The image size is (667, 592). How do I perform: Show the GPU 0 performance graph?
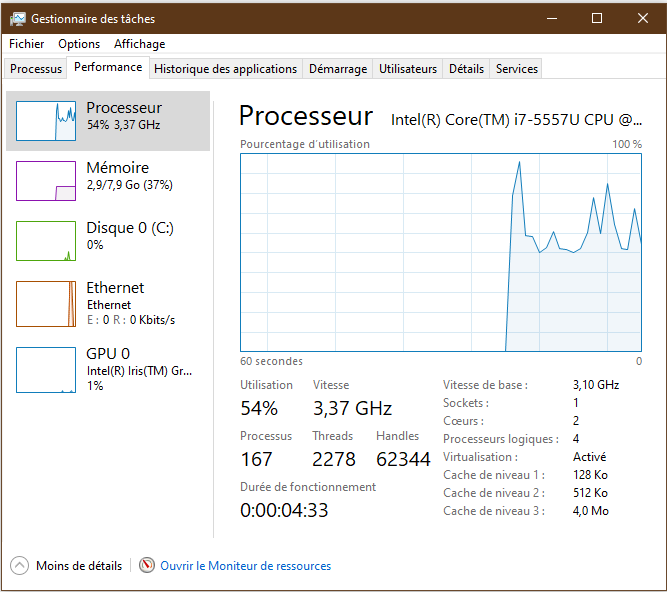point(46,369)
